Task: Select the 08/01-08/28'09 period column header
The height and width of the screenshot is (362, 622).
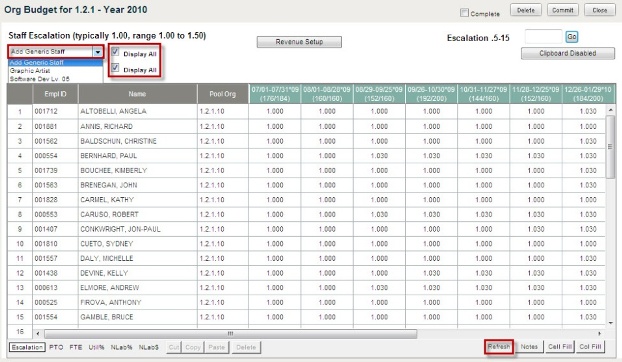Action: pos(327,94)
